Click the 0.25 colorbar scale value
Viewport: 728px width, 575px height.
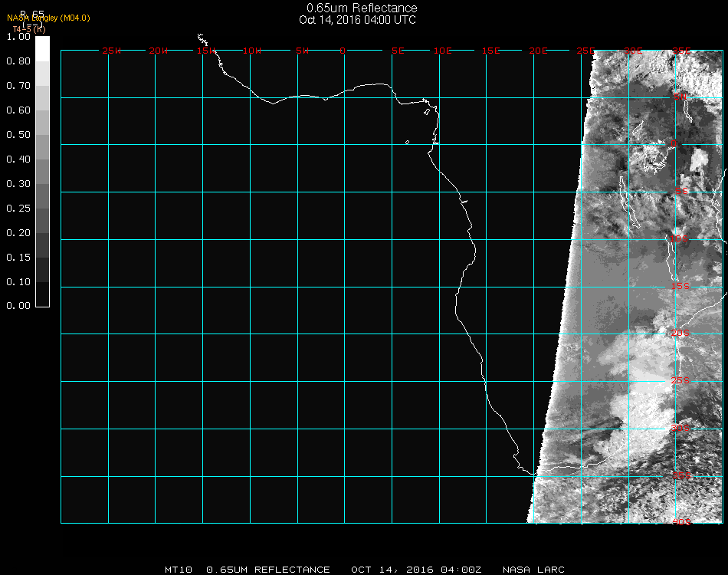click(18, 208)
